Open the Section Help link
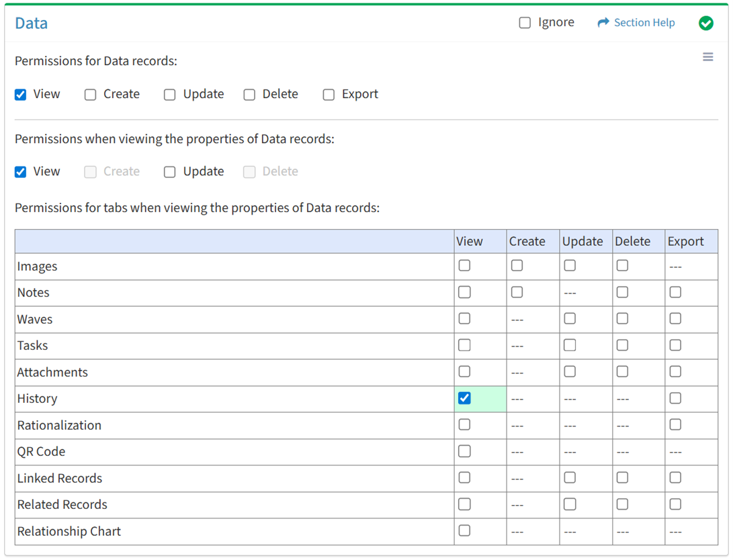This screenshot has width=733, height=560. [x=644, y=23]
